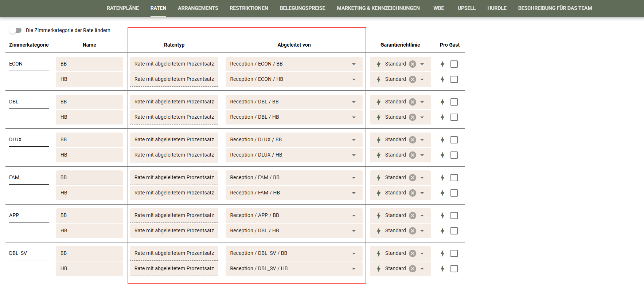Image resolution: width=644 pixels, height=292 pixels.
Task: Click guarantee lightning icon in DBL HB row
Action: point(379,117)
